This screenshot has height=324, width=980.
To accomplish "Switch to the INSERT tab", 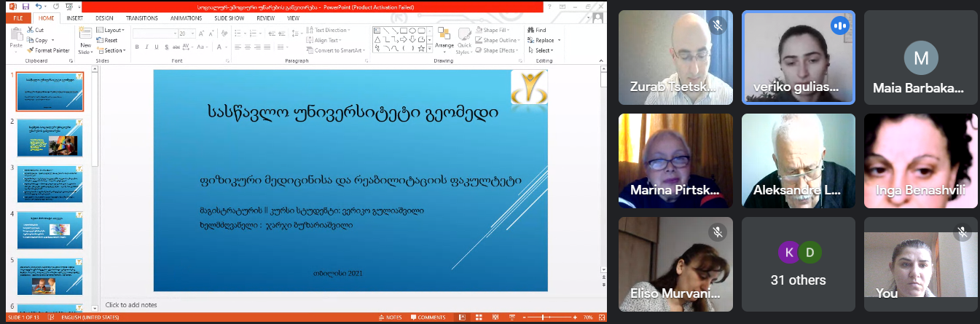I will (74, 18).
